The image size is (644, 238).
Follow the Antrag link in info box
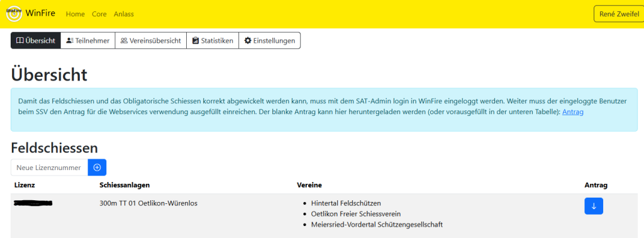572,112
